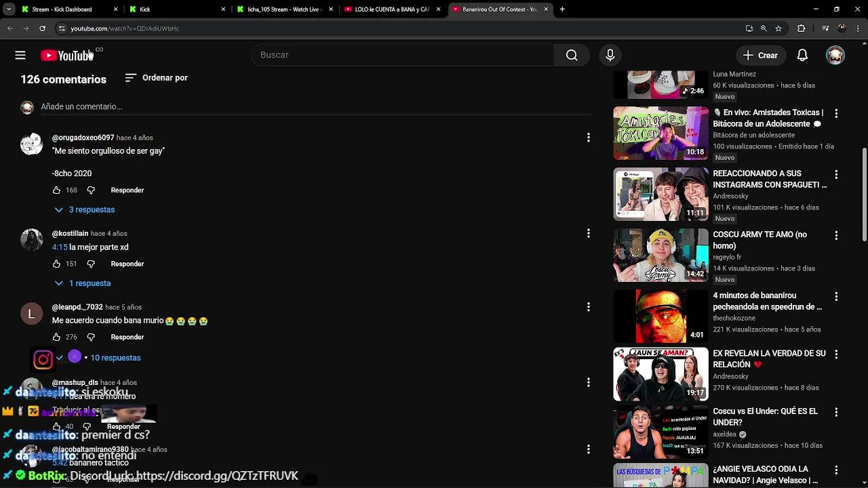Click the Crear button
Screen dimensions: 868x488
[760, 56]
